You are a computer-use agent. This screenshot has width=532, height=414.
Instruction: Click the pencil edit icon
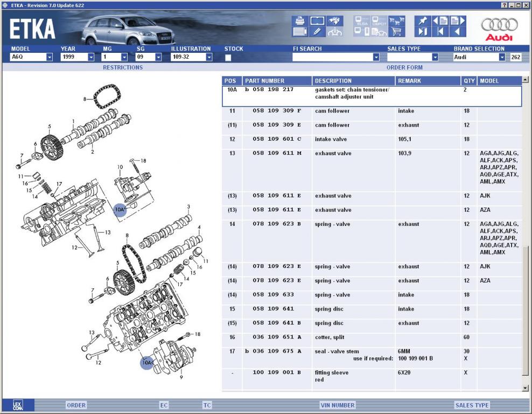(317, 32)
